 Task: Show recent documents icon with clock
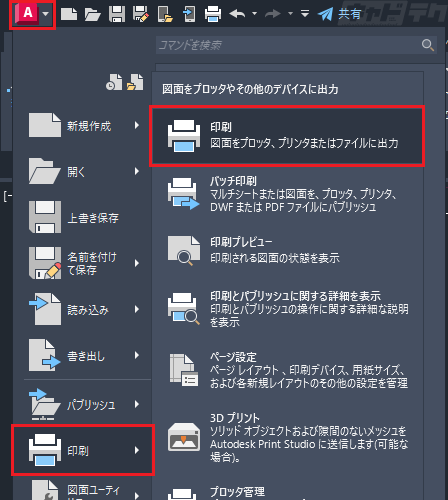(114, 82)
